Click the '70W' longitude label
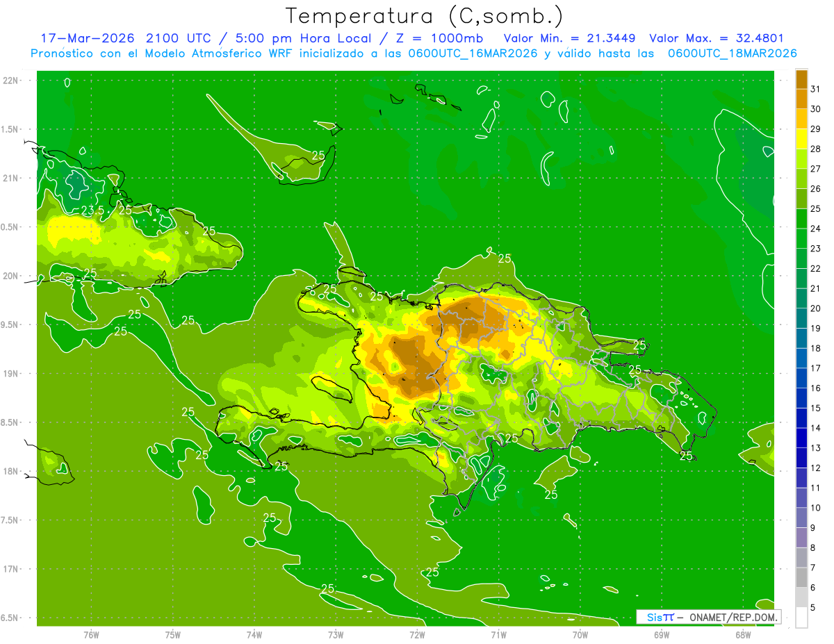Screen dimensions: 834x644 point(580,635)
